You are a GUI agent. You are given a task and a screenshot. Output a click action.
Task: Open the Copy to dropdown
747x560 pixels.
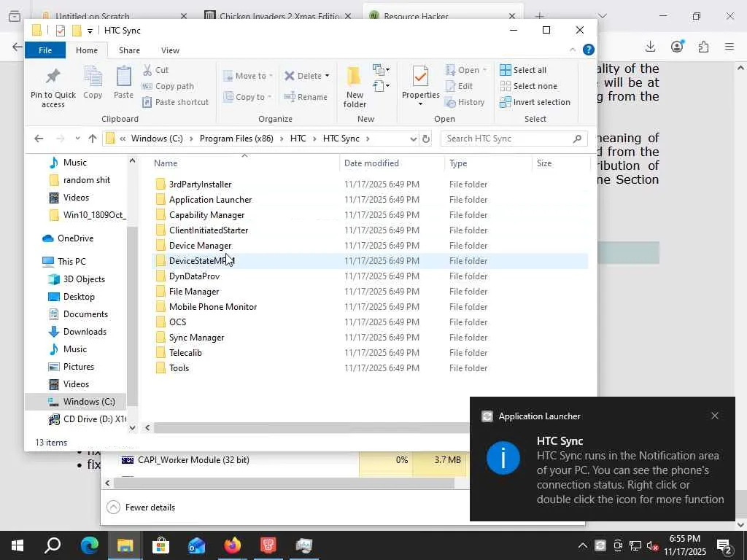[248, 97]
